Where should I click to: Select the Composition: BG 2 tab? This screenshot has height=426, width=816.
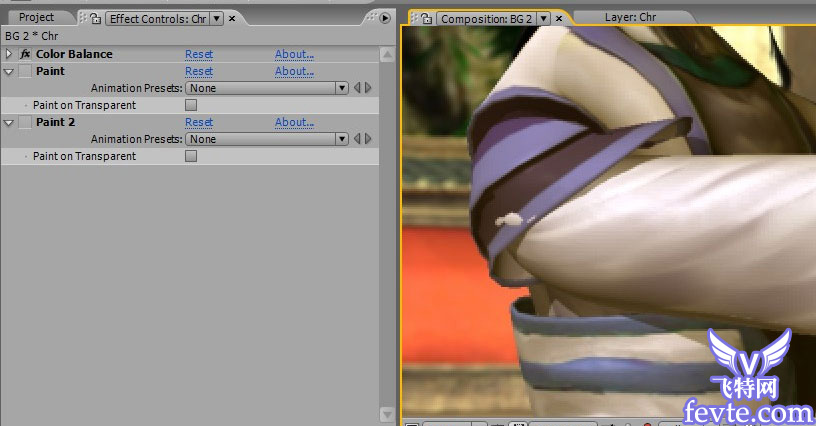pos(486,19)
